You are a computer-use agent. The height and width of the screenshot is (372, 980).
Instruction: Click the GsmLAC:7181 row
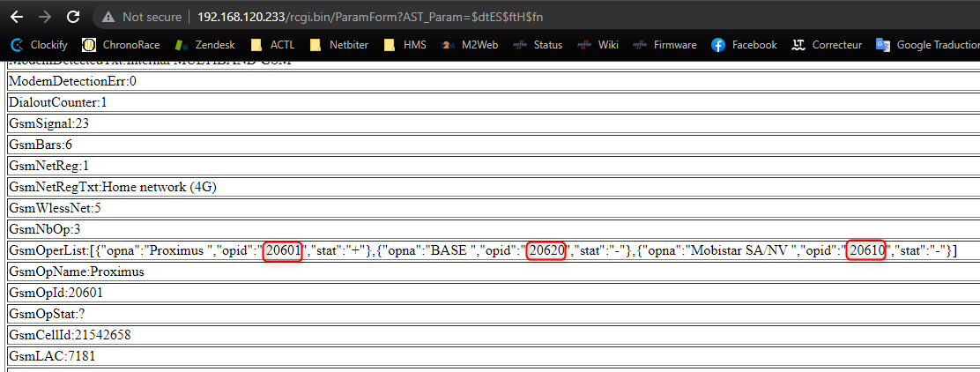pyautogui.click(x=494, y=357)
